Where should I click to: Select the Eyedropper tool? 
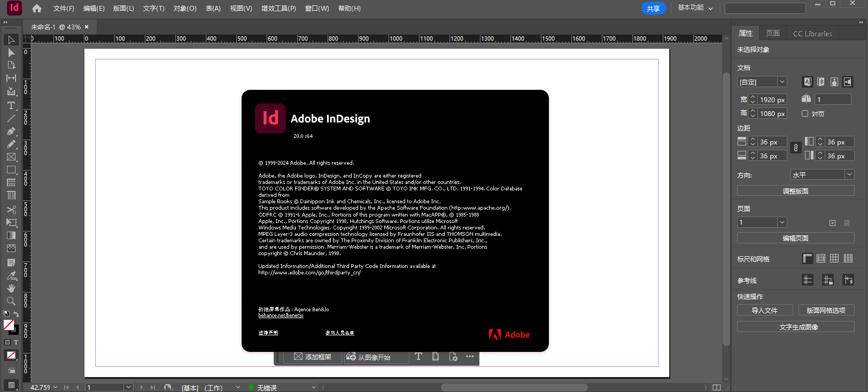coord(11,275)
